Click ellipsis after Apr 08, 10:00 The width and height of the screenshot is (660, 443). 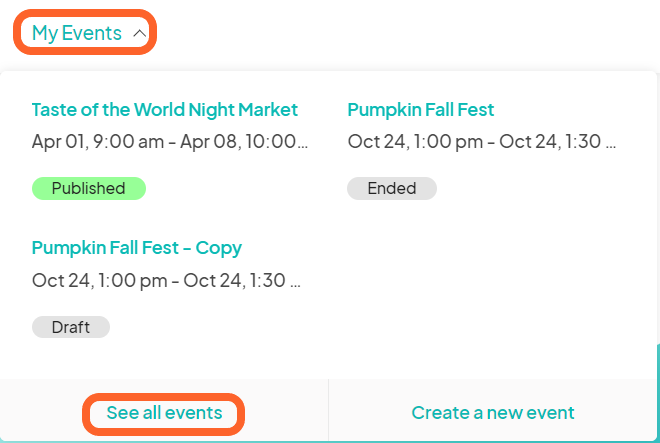tap(303, 146)
